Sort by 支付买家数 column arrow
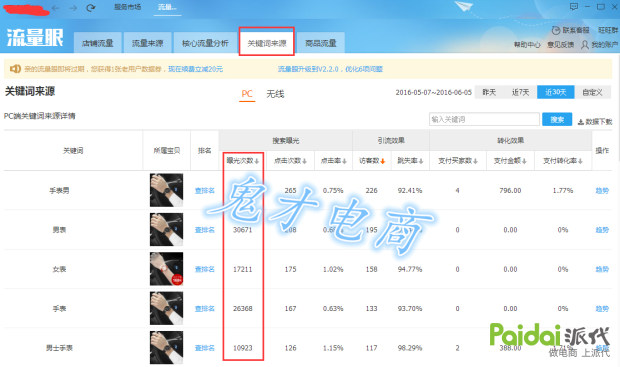Screen dimensions: 620x367 [475, 161]
